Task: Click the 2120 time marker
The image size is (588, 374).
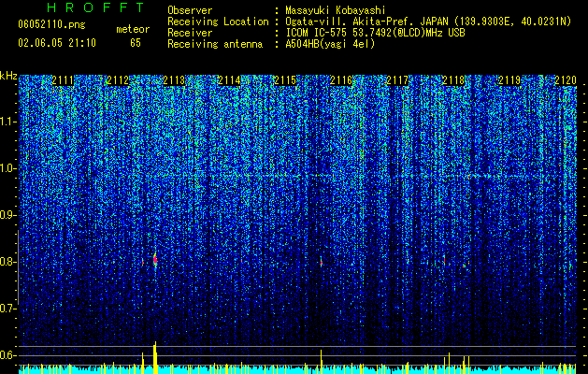Action: [566, 80]
